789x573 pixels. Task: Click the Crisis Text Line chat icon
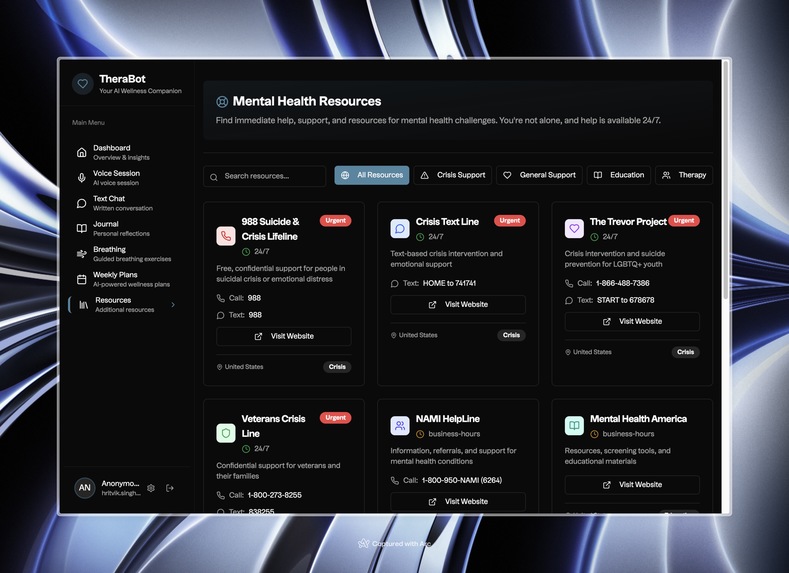tap(400, 228)
